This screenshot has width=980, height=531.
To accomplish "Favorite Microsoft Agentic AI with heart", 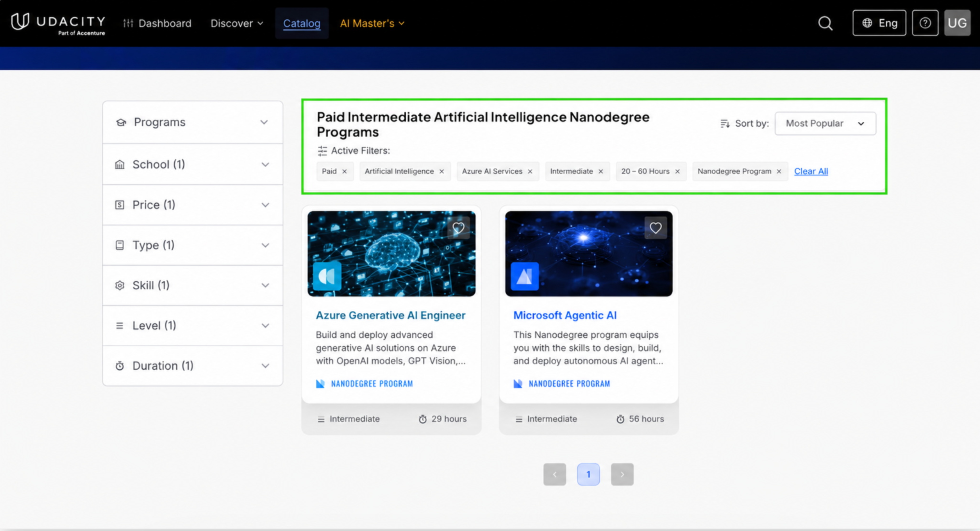I will 656,228.
